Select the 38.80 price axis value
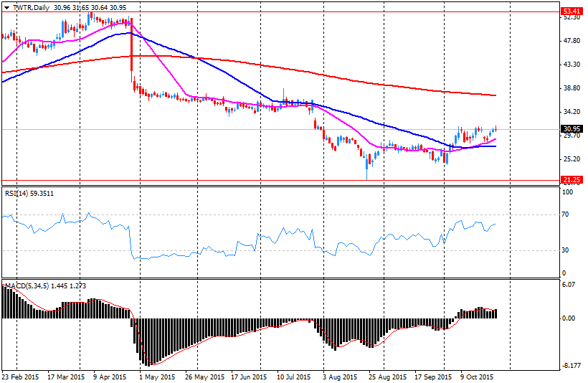 tap(572, 88)
